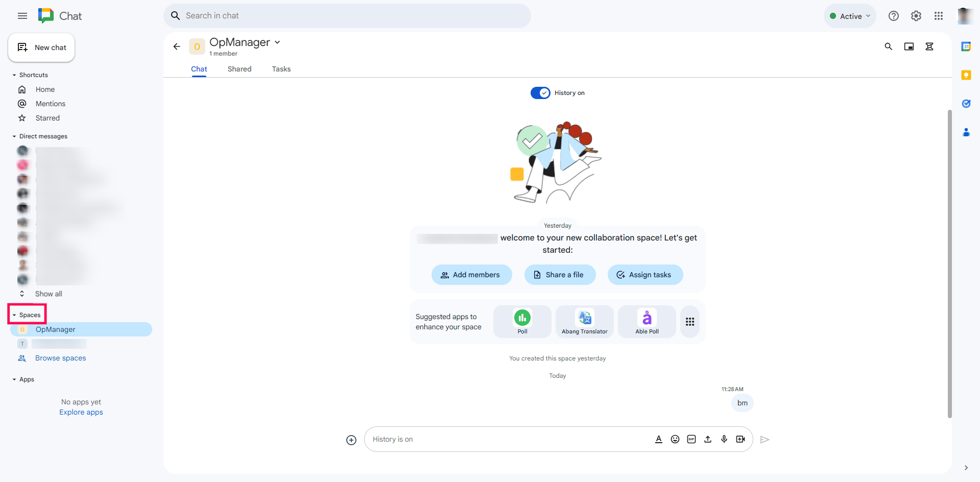Add the Poll app
Viewport: 980px width, 482px height.
point(522,322)
